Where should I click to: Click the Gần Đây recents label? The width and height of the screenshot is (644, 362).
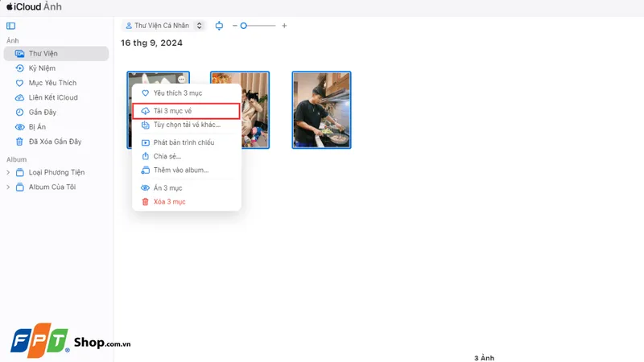pyautogui.click(x=43, y=113)
